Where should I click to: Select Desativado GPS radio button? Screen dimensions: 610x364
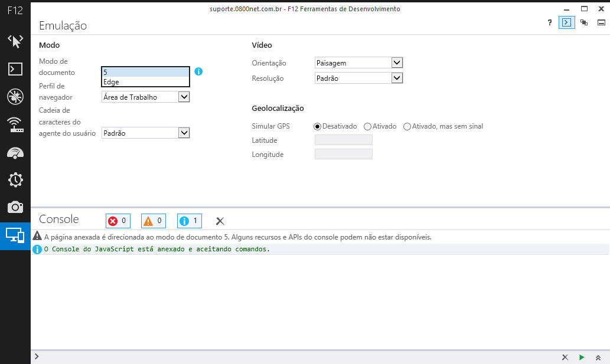[x=317, y=127]
